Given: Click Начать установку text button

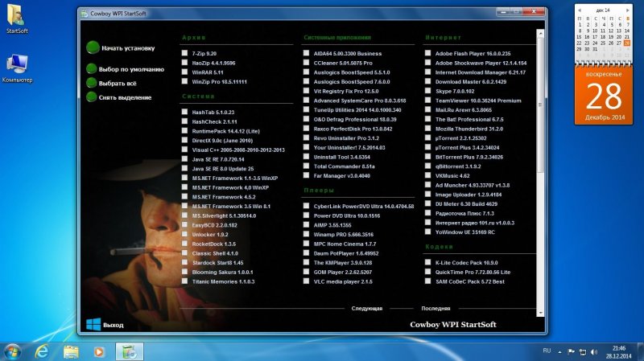Looking at the screenshot, I should (128, 48).
